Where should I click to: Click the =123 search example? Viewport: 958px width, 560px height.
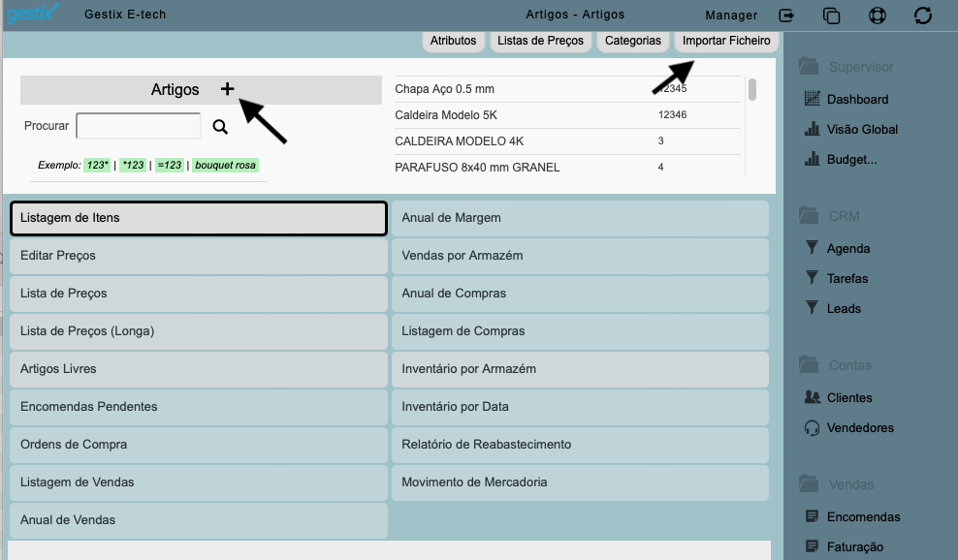[x=170, y=165]
